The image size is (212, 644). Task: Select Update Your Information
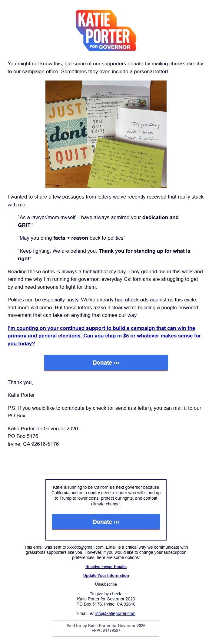106,575
